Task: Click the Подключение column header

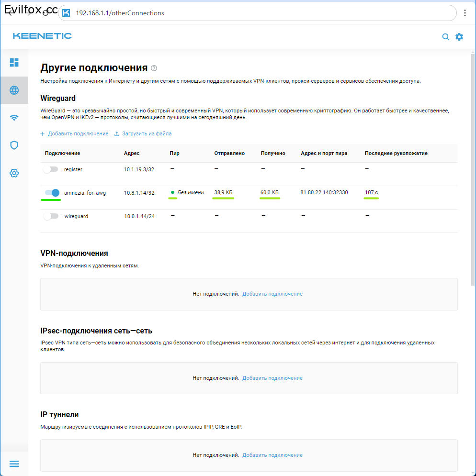Action: click(x=63, y=153)
